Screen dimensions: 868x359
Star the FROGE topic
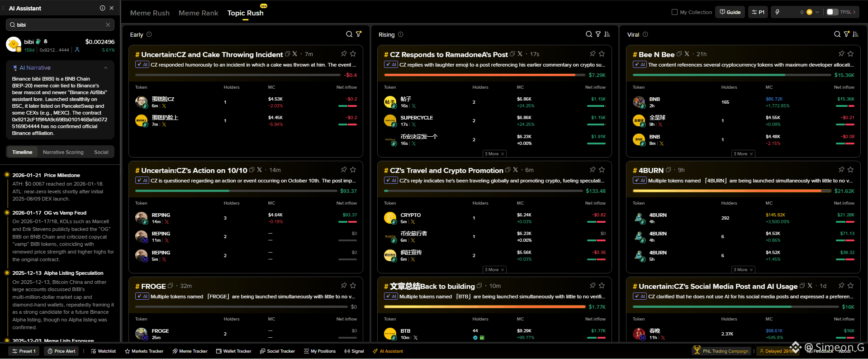pos(353,286)
